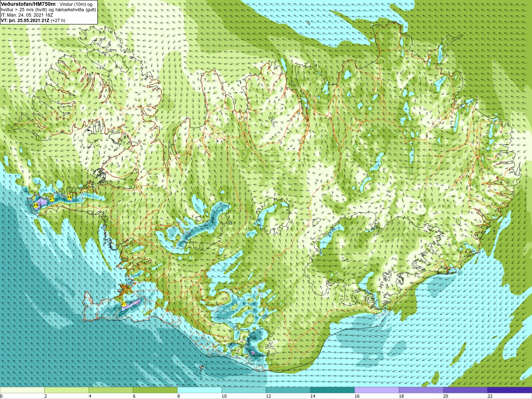Click the pale yellow 0–2 m/s legend swatch
This screenshot has height=399, width=532.
tap(22, 390)
